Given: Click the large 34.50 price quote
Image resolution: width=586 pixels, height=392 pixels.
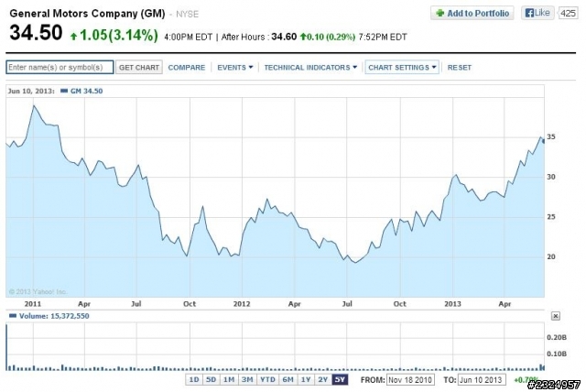Looking at the screenshot, I should [x=36, y=32].
